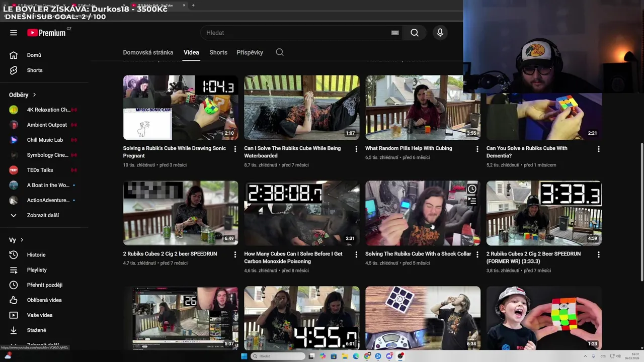
Task: Play Sonic Pregnant video thumbnail 2:10
Action: click(181, 108)
